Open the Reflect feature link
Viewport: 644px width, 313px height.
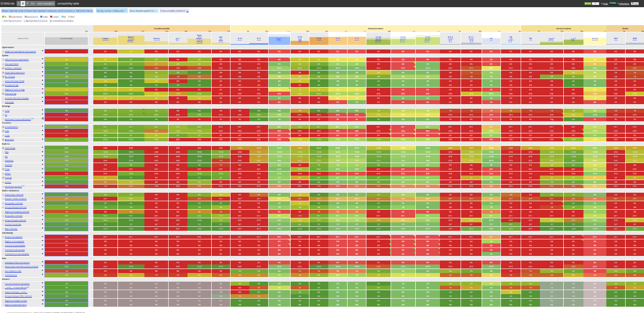coord(8,173)
